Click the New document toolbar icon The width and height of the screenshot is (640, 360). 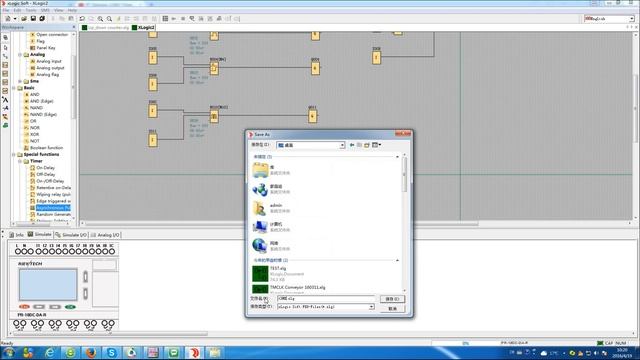(x=8, y=19)
